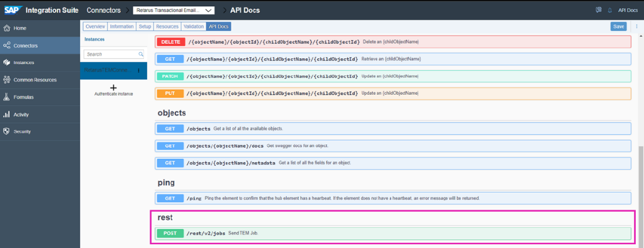Select the Connectors share icon in sidebar
644x248 pixels.
pyautogui.click(x=6, y=45)
